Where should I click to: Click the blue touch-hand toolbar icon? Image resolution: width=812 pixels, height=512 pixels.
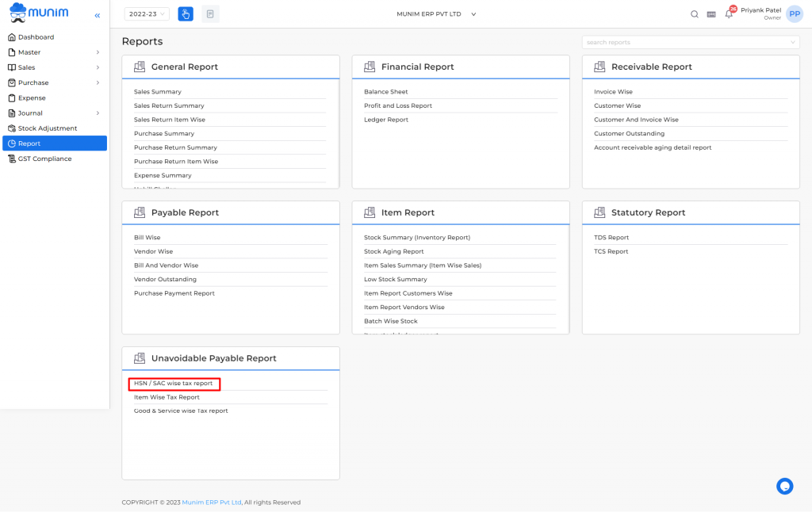click(186, 14)
